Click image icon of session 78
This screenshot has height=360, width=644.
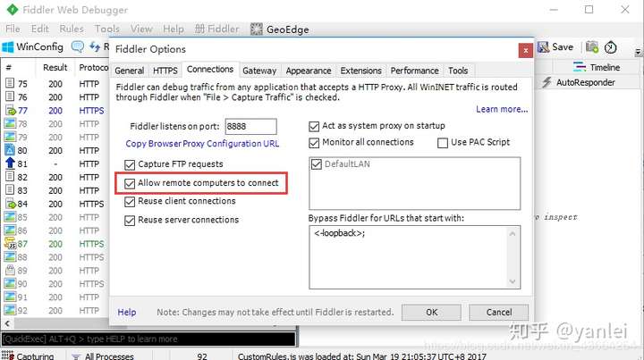point(10,123)
